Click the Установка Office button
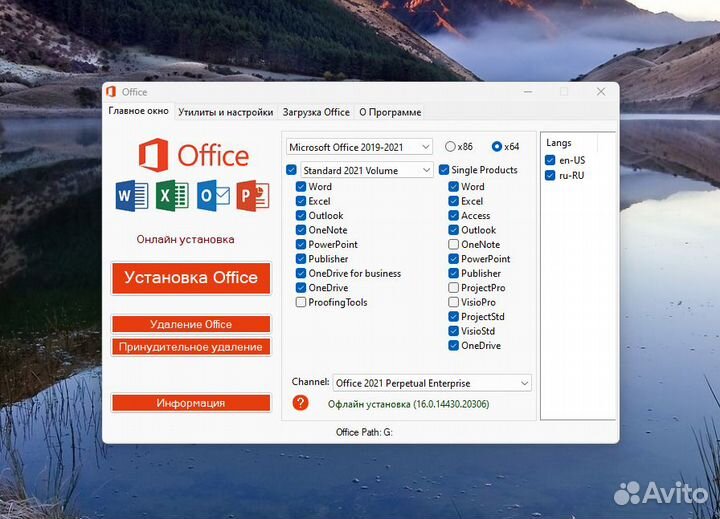Image resolution: width=720 pixels, height=519 pixels. coord(191,278)
